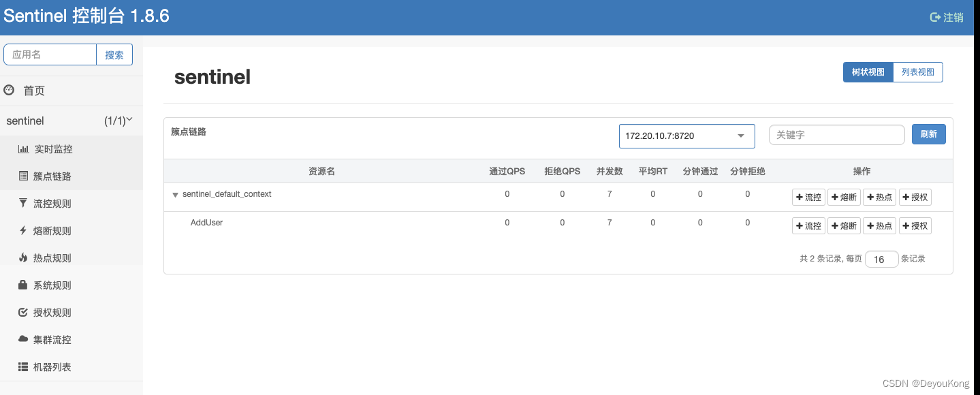Click the sentinel page heading
The height and width of the screenshot is (395, 980).
[x=212, y=77]
